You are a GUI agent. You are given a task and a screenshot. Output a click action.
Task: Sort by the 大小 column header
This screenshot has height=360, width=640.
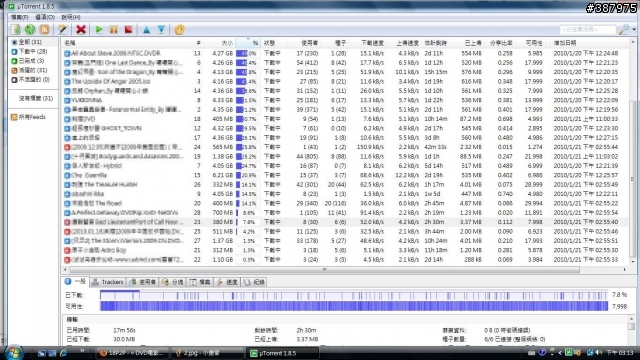coord(220,43)
